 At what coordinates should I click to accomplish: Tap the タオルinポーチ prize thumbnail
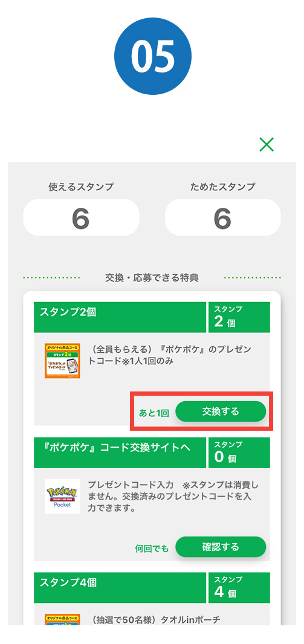point(62,620)
